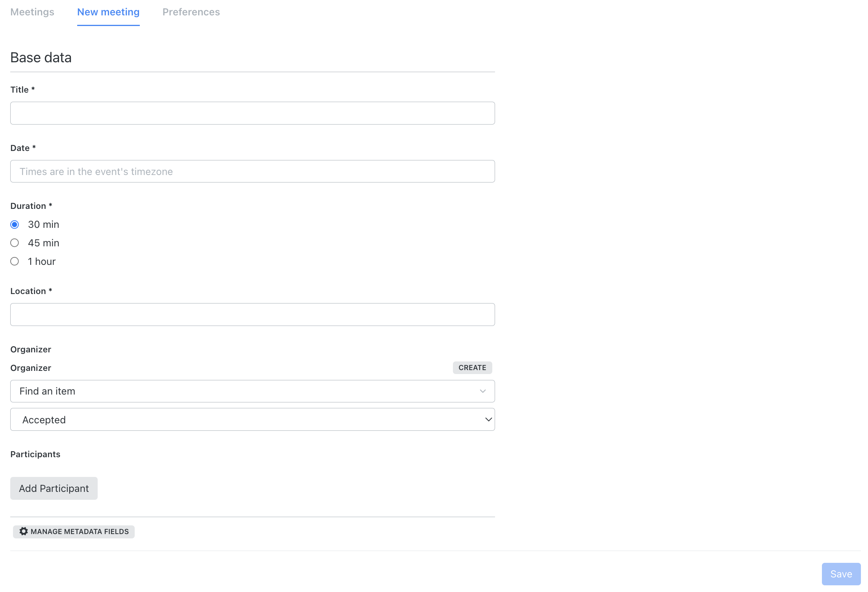This screenshot has height=592, width=868.
Task: Open the Preferences tab
Action: point(191,12)
